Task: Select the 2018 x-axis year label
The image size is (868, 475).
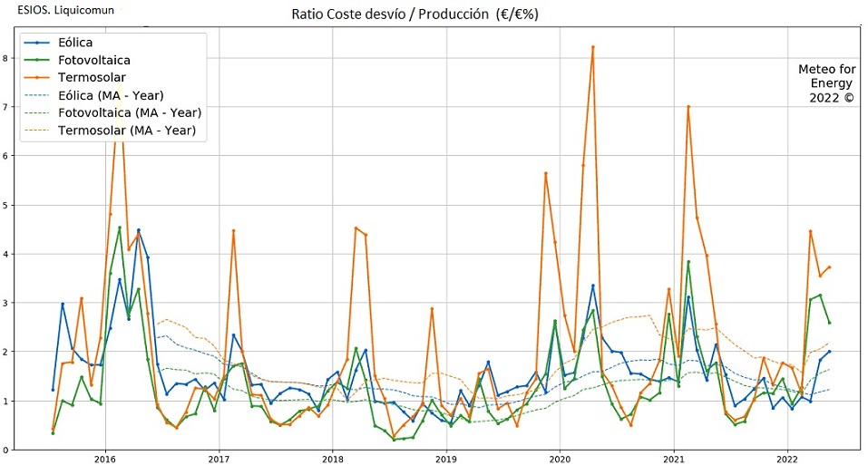Action: pos(332,460)
